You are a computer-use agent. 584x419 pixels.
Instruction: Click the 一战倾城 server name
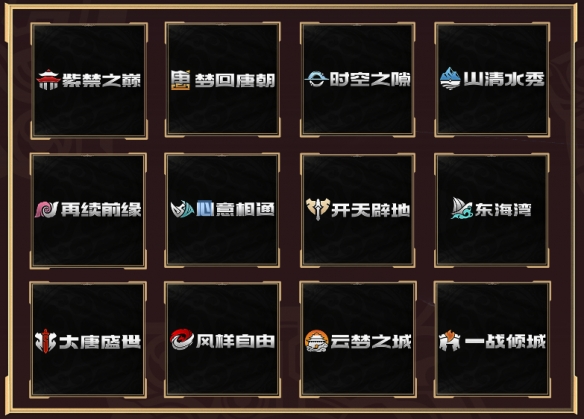point(505,341)
